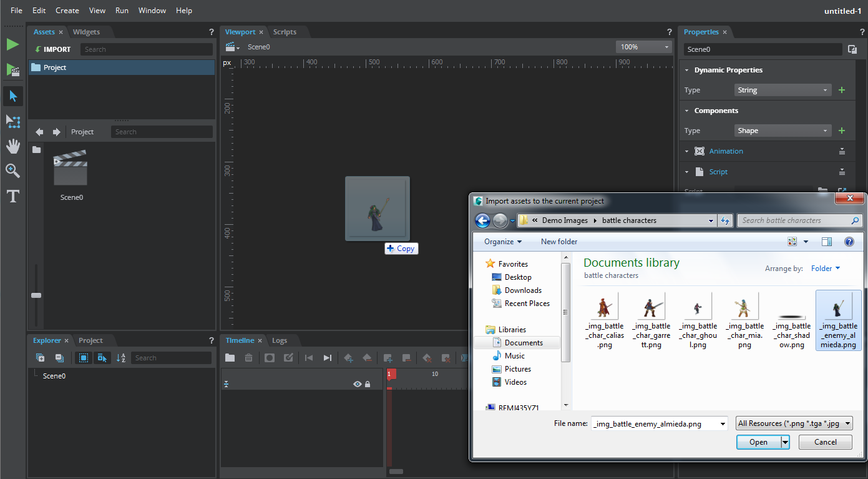868x479 pixels.
Task: Open the Create menu
Action: coord(67,11)
